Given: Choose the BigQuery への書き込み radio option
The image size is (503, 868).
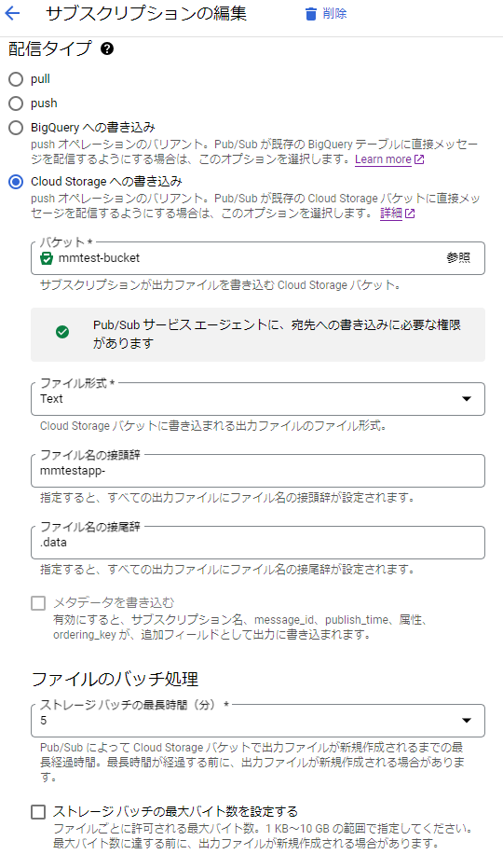Looking at the screenshot, I should 16,128.
